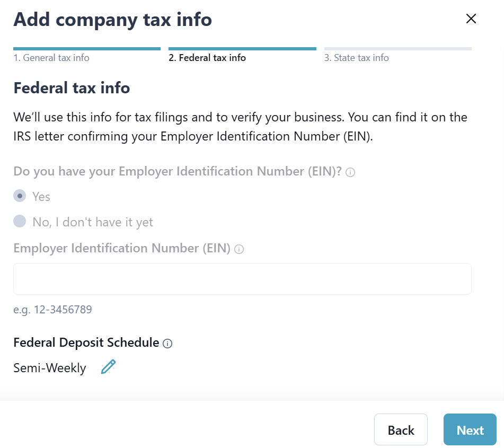Click the Federal Deposit Schedule label
This screenshot has width=504, height=448.
point(86,342)
